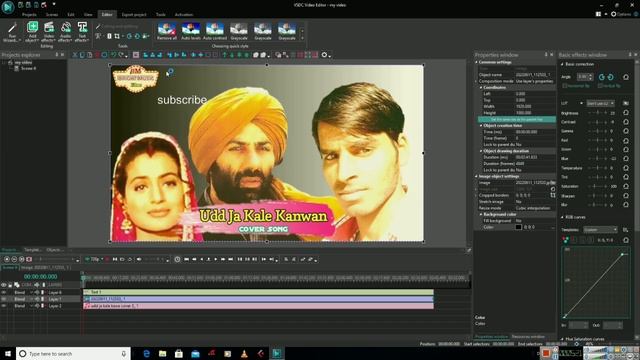Click the Add object button
This screenshot has height=360, width=640.
32,32
